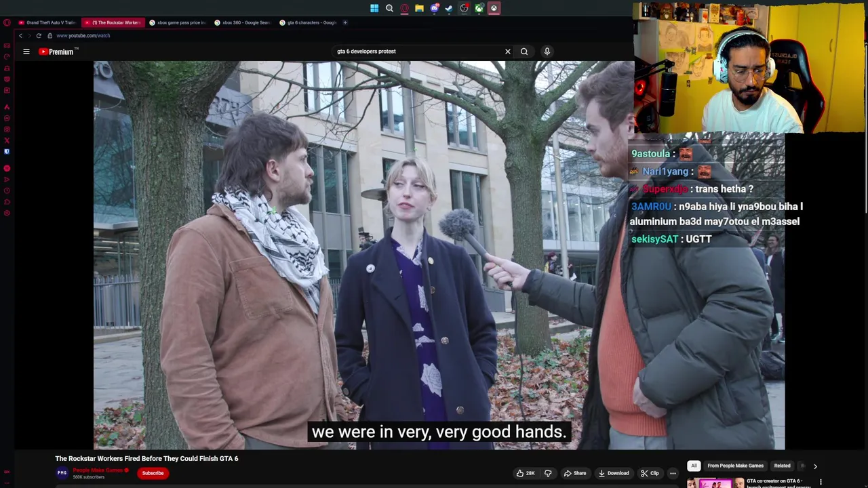Screen dimensions: 868x488
Task: Open options for GTA co-creator suggested video
Action: 821,483
